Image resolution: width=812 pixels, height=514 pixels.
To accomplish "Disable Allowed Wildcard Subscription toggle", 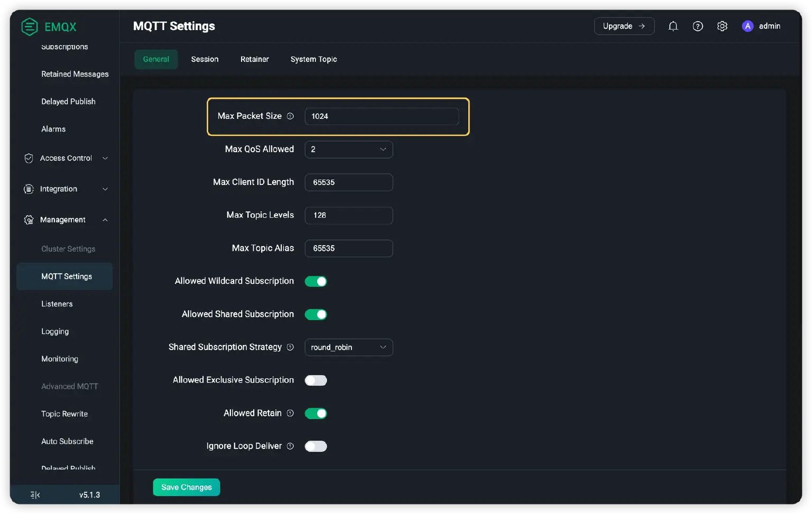I will coord(316,282).
